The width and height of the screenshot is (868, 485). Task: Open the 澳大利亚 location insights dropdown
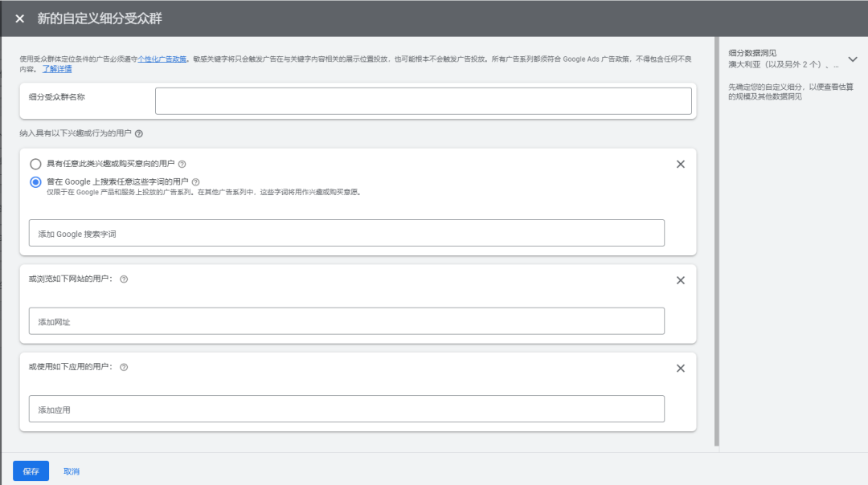click(x=783, y=65)
